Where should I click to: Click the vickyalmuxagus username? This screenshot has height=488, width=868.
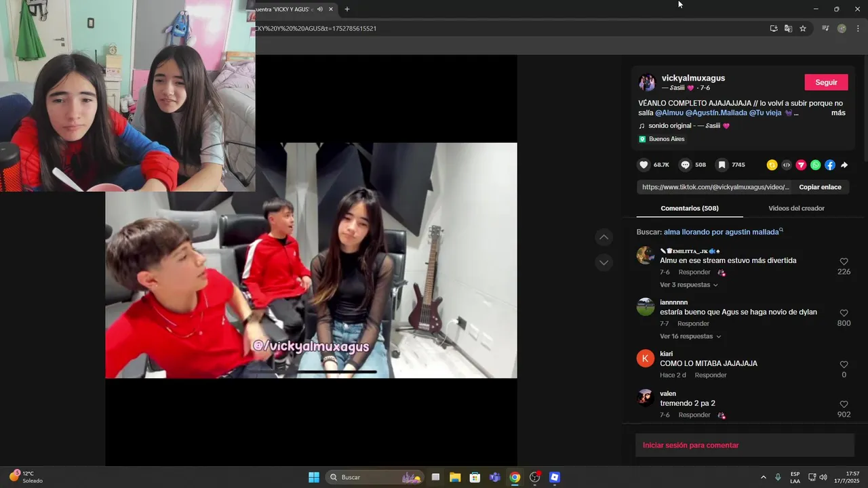693,78
